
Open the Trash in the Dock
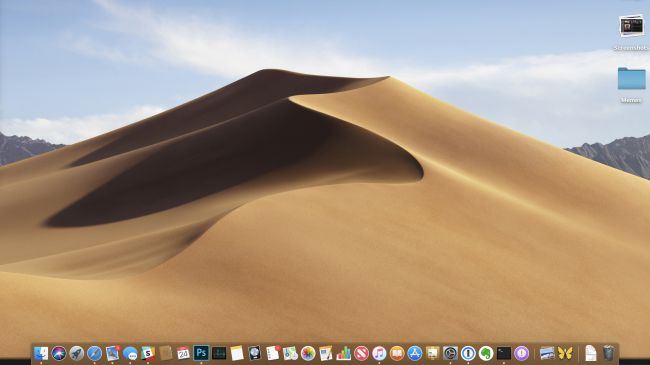coord(609,353)
